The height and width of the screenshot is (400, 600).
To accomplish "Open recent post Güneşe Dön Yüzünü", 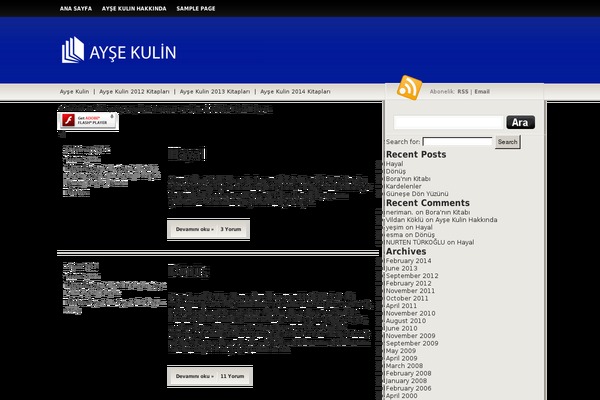I will point(417,194).
